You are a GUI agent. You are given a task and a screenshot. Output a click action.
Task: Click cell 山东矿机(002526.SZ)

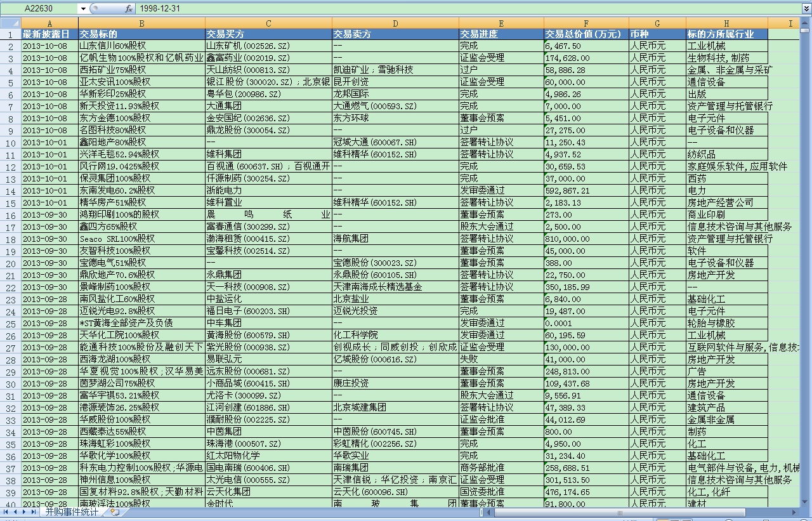coord(268,46)
